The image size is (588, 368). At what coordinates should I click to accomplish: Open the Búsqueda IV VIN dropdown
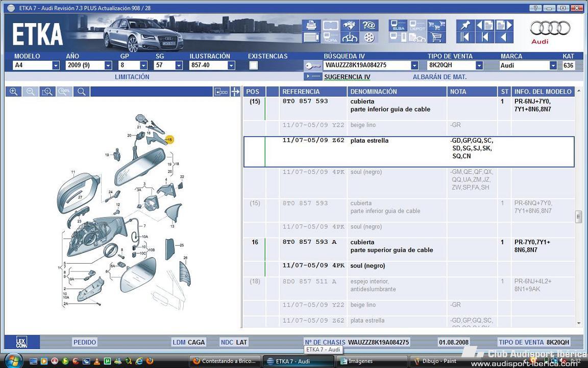(x=414, y=65)
